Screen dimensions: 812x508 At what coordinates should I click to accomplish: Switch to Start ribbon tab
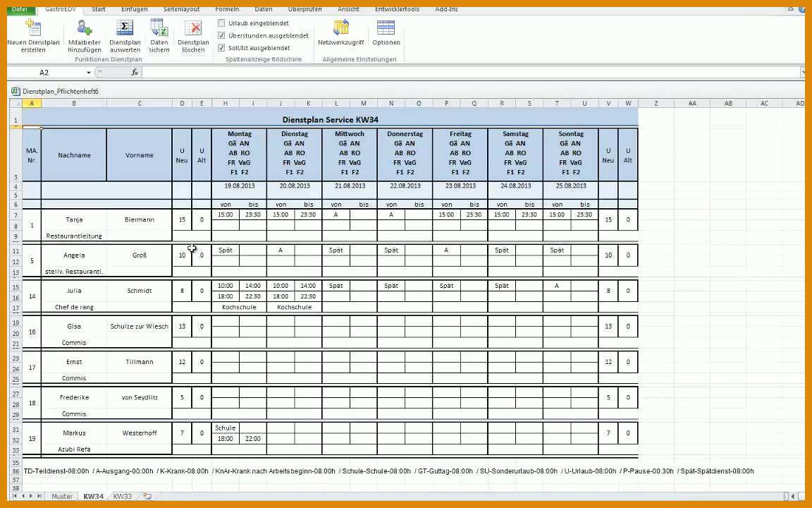[x=99, y=9]
